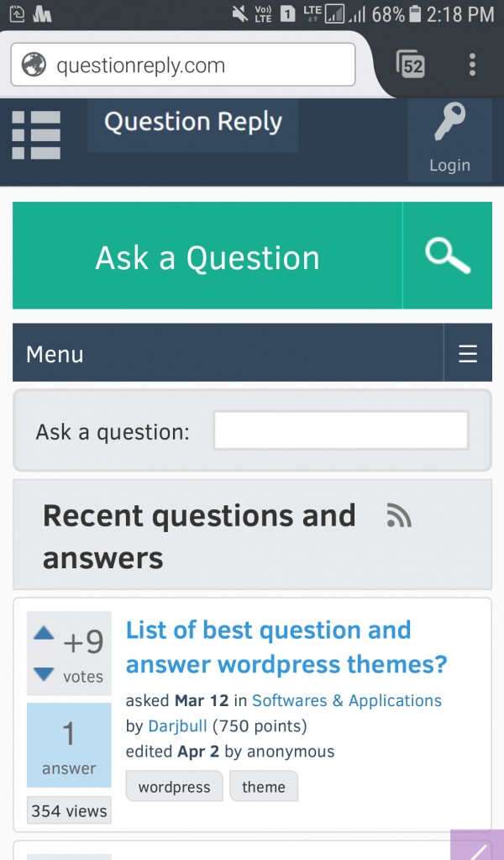Upvote the WordPress themes question
Image resolution: width=504 pixels, height=860 pixels.
pos(44,633)
